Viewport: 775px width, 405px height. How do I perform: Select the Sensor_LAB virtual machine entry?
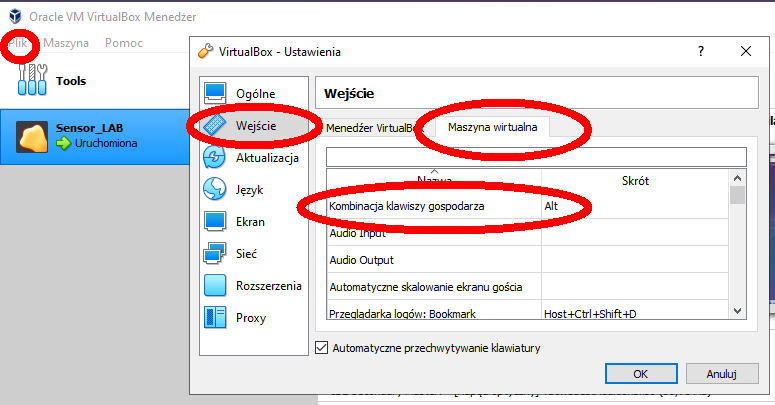[95, 137]
